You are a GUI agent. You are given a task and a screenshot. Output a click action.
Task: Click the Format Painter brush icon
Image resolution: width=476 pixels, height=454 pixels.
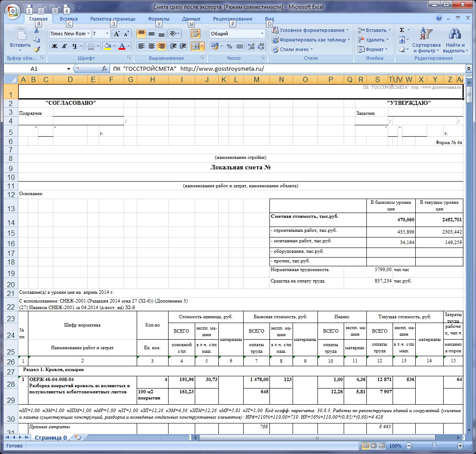37,49
